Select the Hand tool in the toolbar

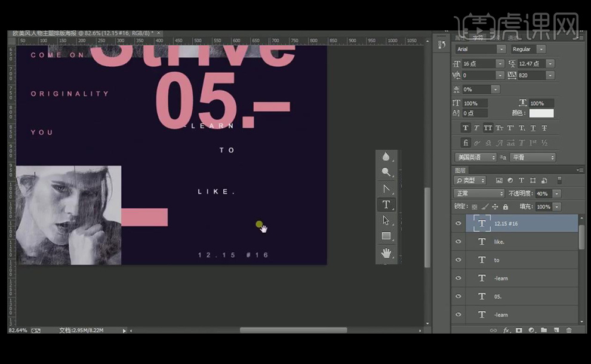(x=386, y=252)
